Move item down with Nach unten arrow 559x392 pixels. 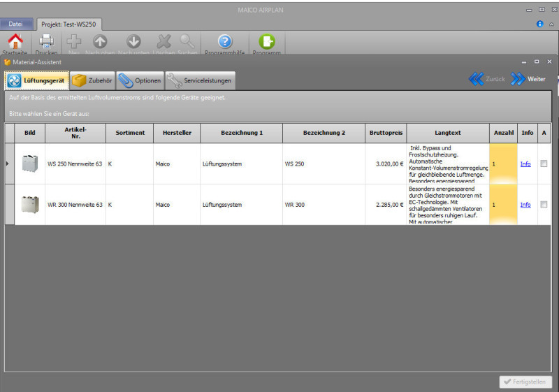(133, 42)
